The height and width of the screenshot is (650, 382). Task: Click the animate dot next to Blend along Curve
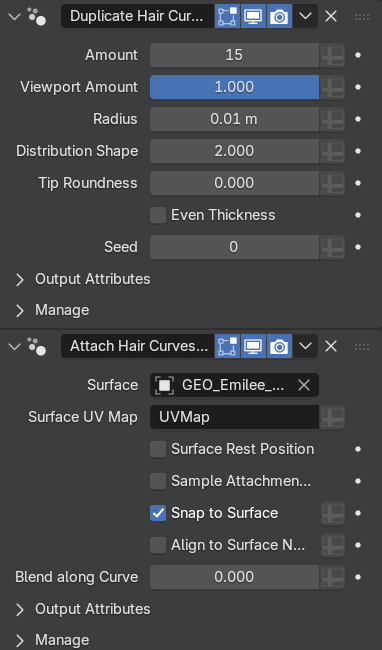(x=358, y=577)
